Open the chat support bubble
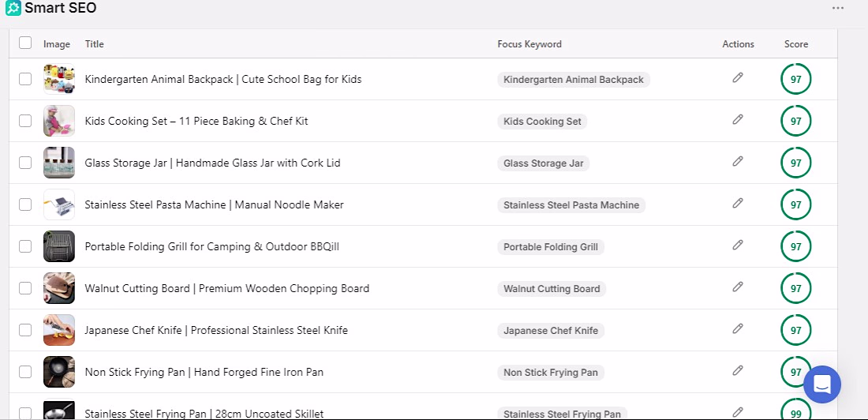The width and height of the screenshot is (868, 420). [822, 384]
